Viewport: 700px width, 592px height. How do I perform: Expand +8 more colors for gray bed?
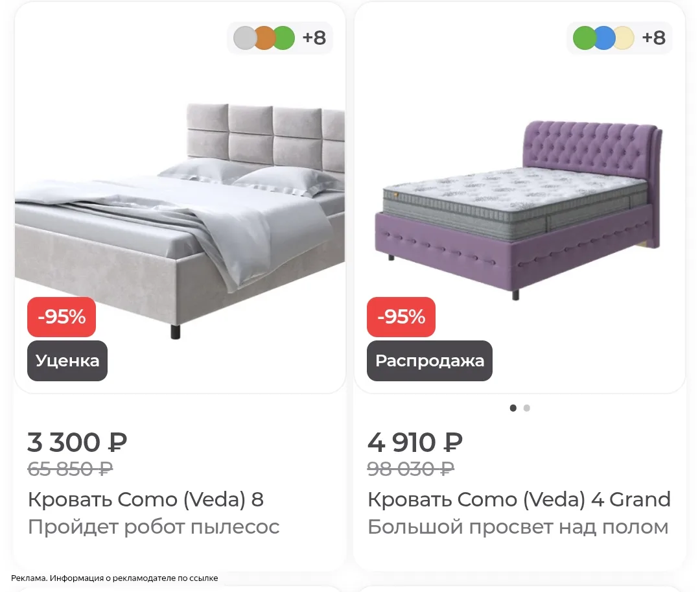(x=314, y=38)
